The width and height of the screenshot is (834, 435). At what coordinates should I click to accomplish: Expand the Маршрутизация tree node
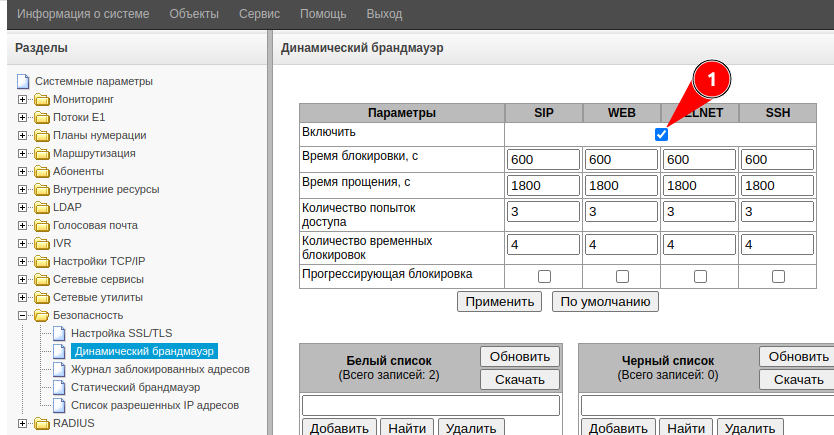click(x=22, y=154)
